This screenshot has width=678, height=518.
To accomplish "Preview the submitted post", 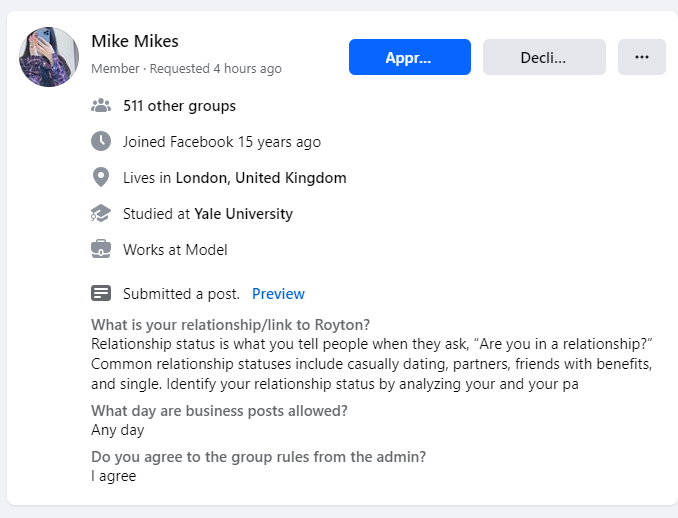I will click(278, 294).
